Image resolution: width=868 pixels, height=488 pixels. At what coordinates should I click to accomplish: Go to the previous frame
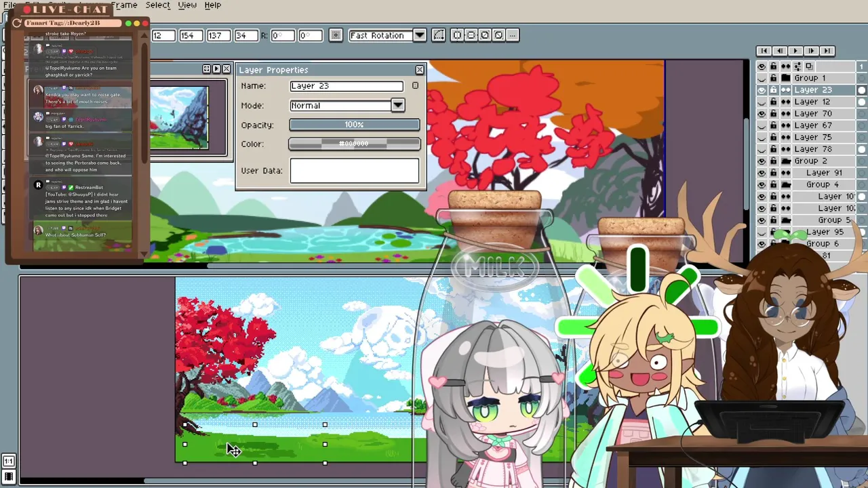(780, 51)
